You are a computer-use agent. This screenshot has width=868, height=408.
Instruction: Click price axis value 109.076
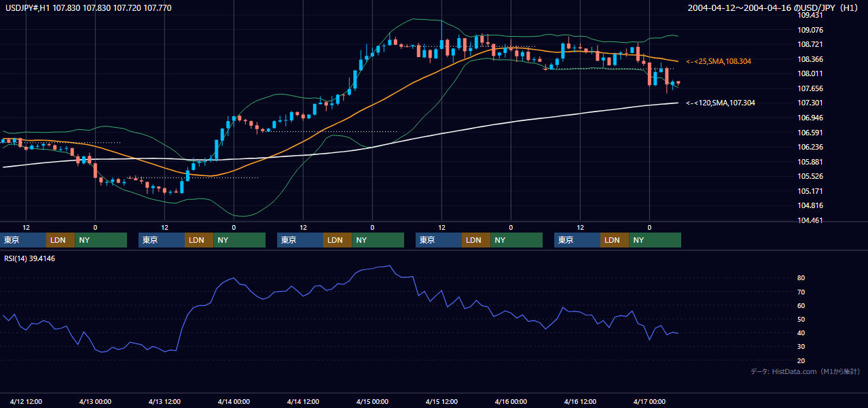coord(810,30)
